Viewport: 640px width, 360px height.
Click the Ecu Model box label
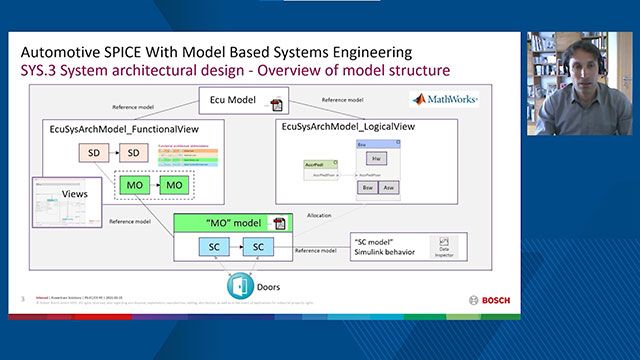233,100
